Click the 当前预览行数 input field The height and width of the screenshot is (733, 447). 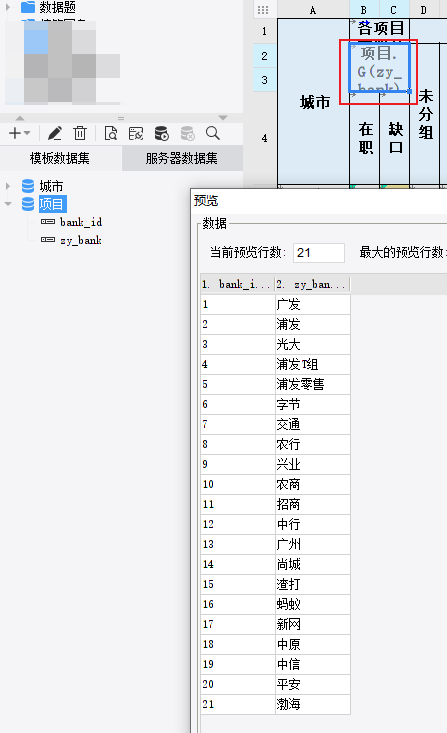319,253
